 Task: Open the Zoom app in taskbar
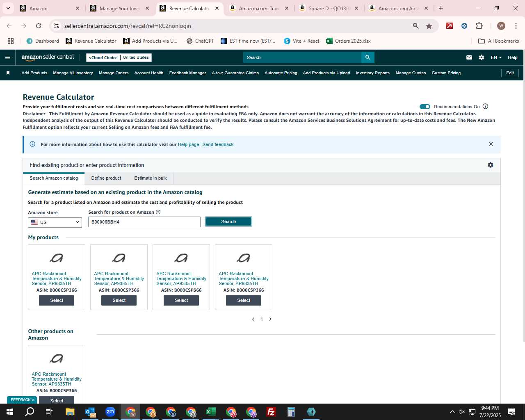coord(110,412)
